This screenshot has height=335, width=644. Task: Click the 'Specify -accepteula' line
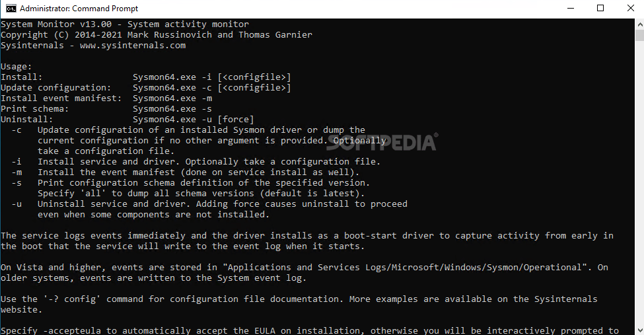(x=310, y=330)
